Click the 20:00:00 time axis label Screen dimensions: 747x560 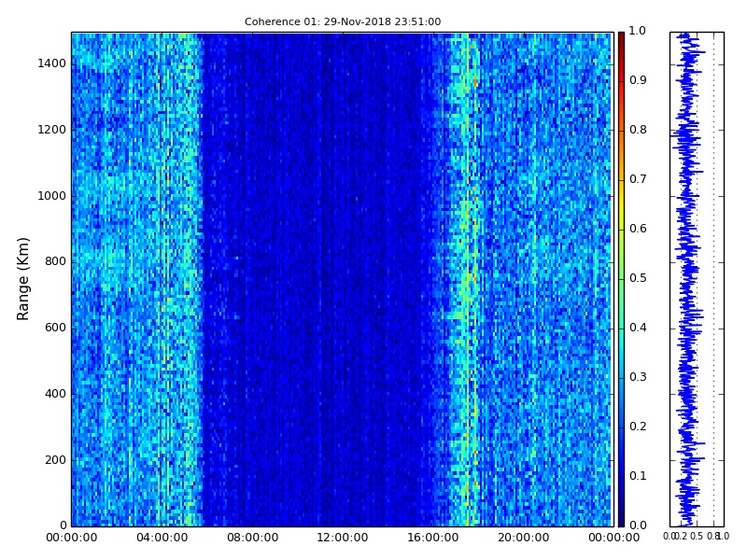pyautogui.click(x=524, y=538)
